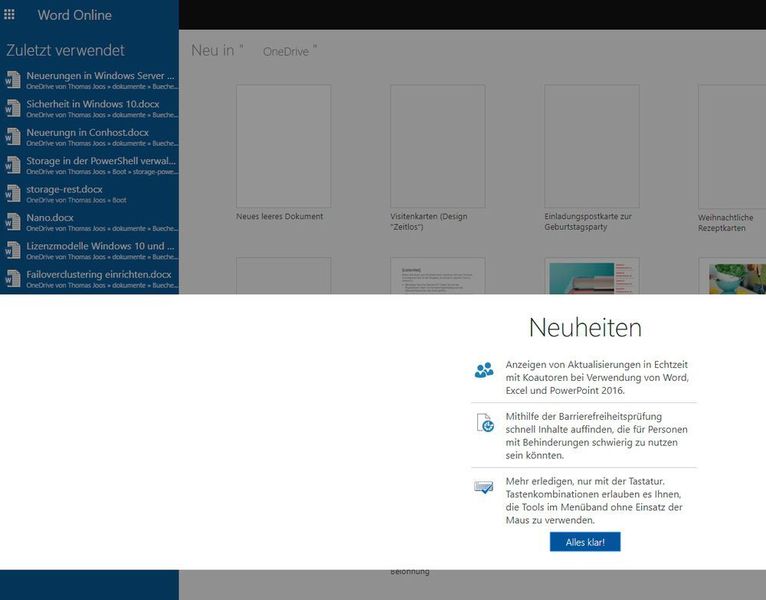This screenshot has width=766, height=600.
Task: Select the Einladungspostkarte zur Geburtstagsparty template thumbnail
Action: point(592,146)
